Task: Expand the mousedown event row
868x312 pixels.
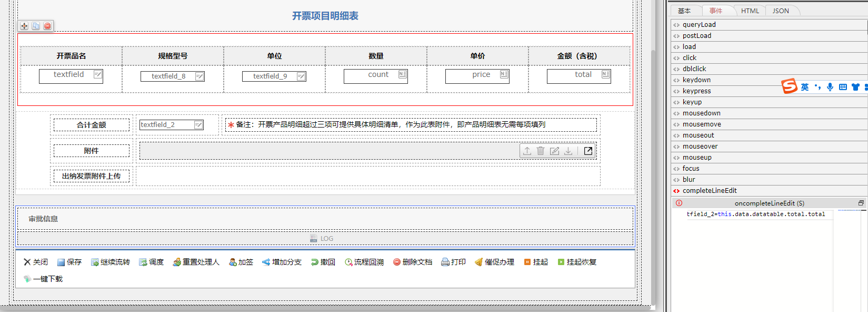Action: (769, 113)
